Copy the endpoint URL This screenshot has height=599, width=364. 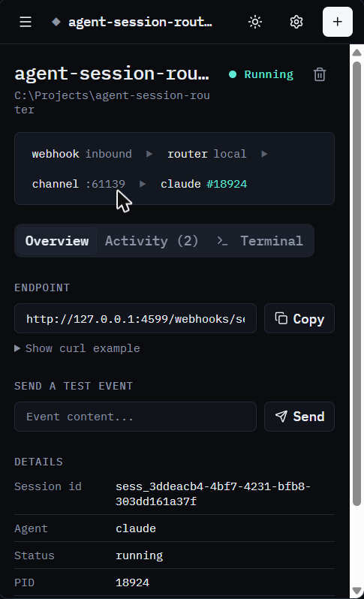(299, 318)
